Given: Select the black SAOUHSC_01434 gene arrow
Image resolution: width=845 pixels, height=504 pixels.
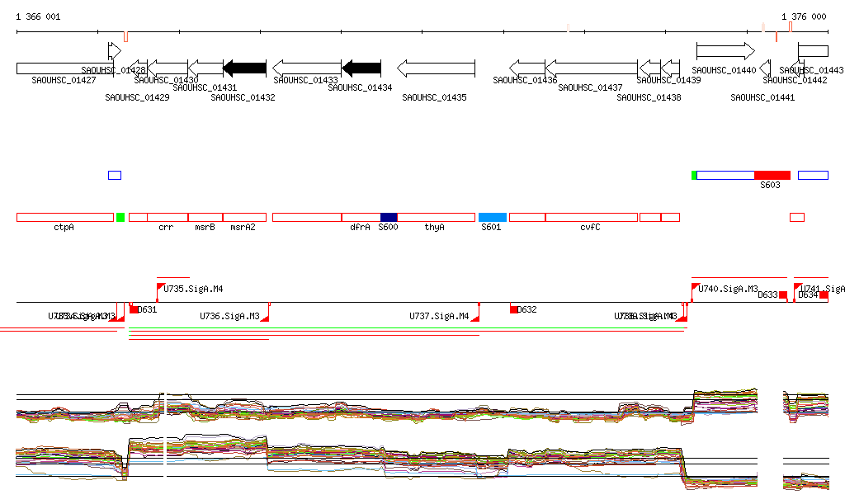Looking at the screenshot, I should [361, 68].
